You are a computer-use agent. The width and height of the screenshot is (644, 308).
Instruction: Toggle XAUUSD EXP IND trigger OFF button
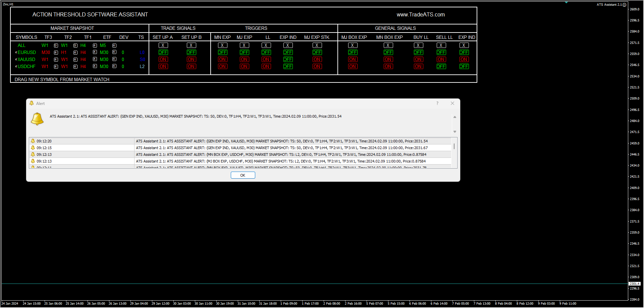[288, 60]
